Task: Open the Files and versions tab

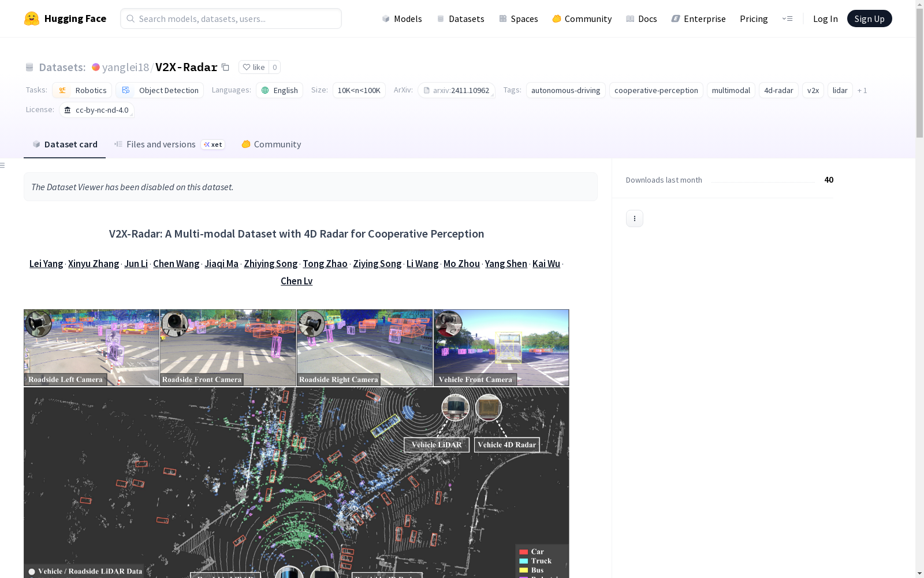Action: [x=169, y=144]
